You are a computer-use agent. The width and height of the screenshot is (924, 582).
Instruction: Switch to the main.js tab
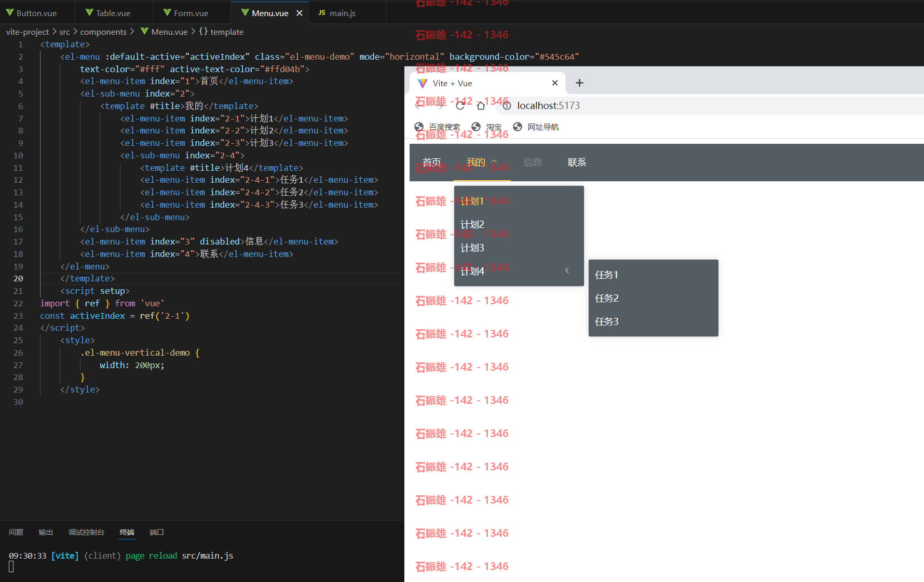[x=342, y=13]
